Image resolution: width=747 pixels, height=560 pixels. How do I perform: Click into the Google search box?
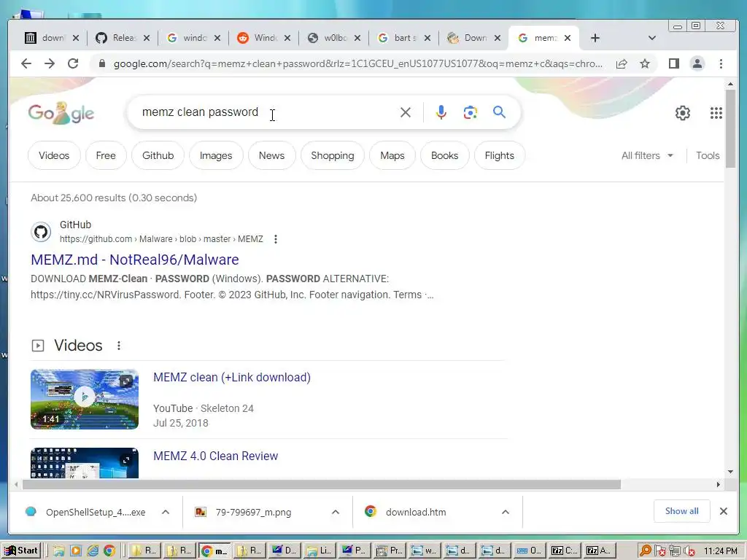click(x=267, y=112)
